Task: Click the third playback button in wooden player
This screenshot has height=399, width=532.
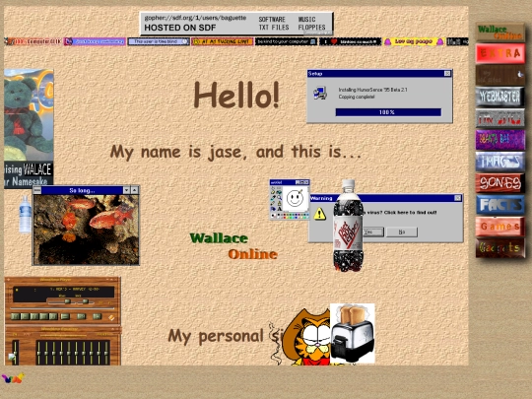Action: click(x=34, y=316)
